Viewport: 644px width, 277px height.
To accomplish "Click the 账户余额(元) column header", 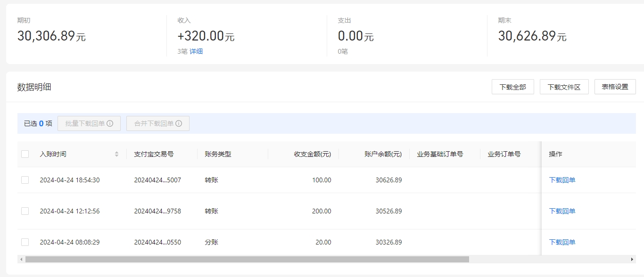I will 383,154.
